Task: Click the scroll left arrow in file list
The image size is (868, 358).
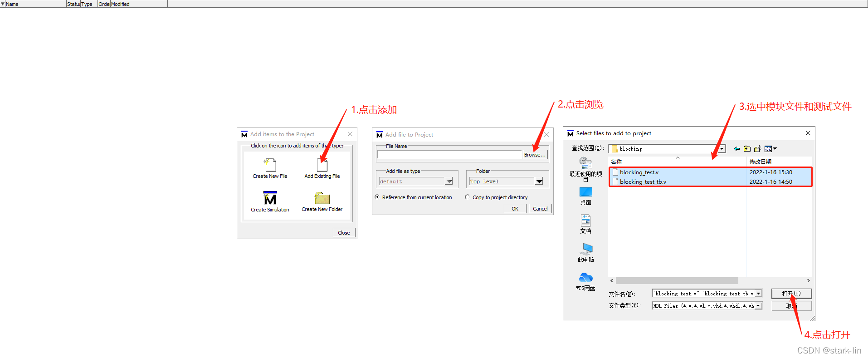Action: 612,281
